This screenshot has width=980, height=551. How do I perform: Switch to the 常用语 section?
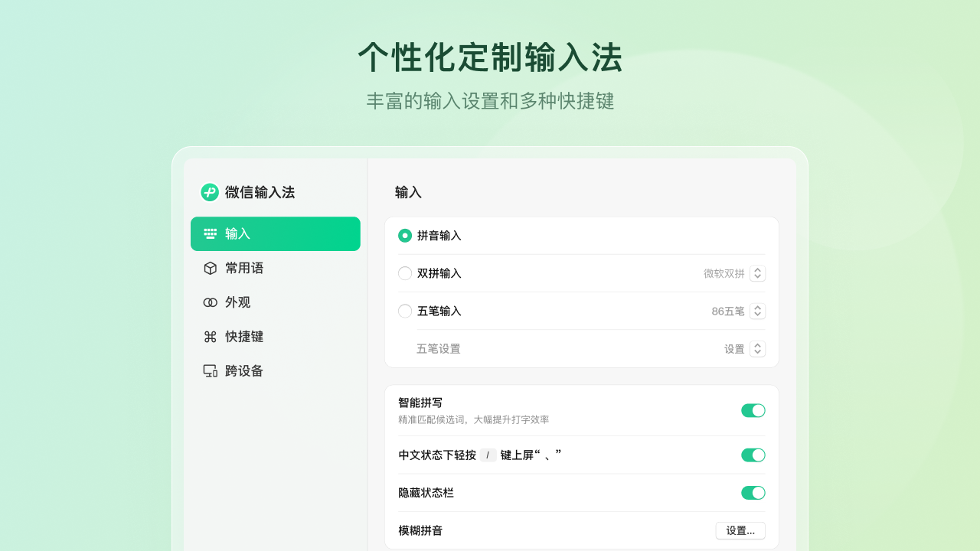tap(245, 268)
